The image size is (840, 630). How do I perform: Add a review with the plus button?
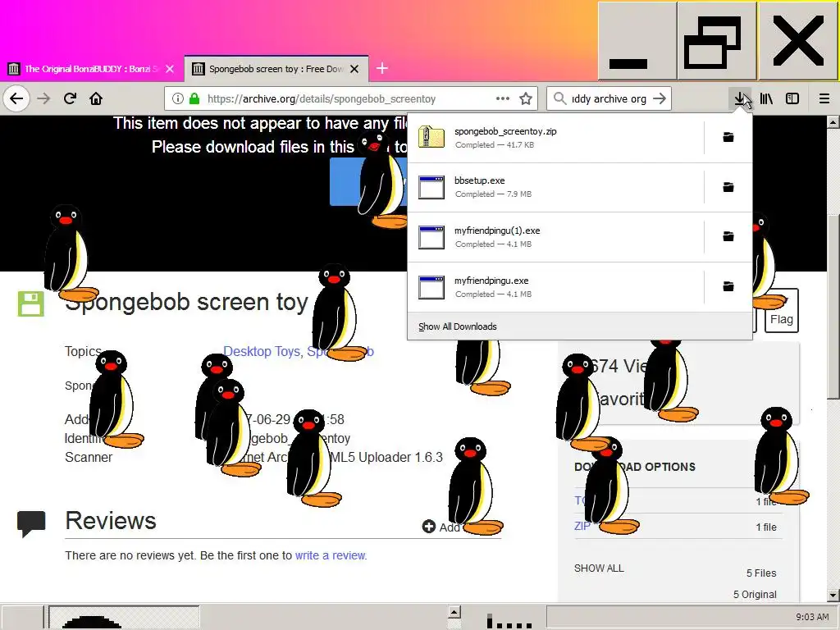click(428, 527)
